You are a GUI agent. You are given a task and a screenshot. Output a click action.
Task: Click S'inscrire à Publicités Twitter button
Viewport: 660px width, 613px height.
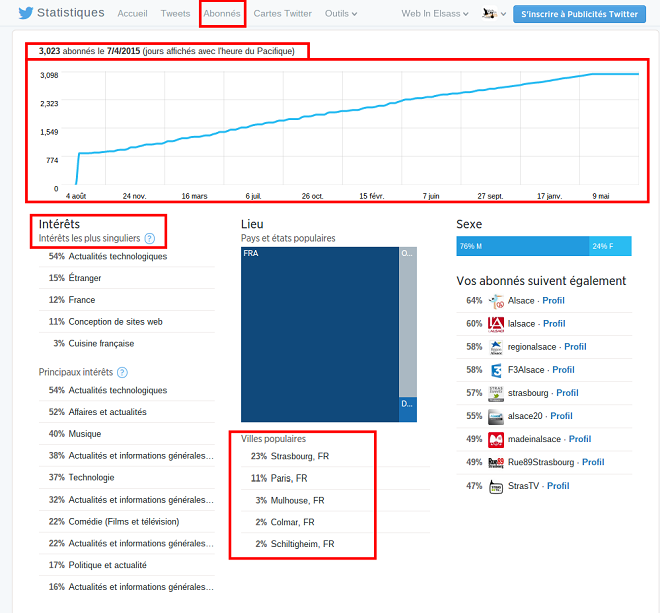[x=579, y=14]
